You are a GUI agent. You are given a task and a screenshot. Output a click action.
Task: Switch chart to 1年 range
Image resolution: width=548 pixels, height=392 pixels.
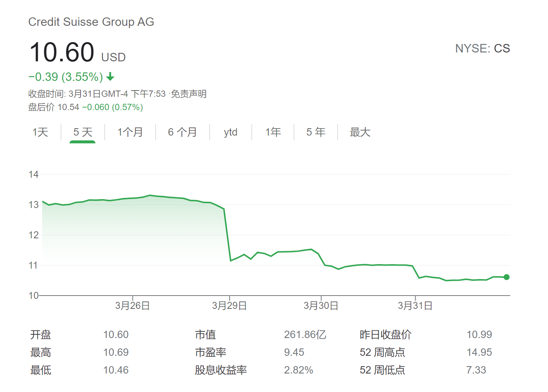coord(273,132)
